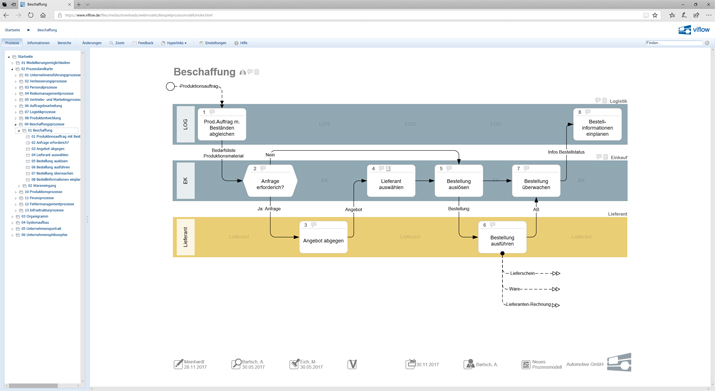The width and height of the screenshot is (715, 391).
Task: Expand the 03 Organigramm tree node
Action: [x=12, y=217]
